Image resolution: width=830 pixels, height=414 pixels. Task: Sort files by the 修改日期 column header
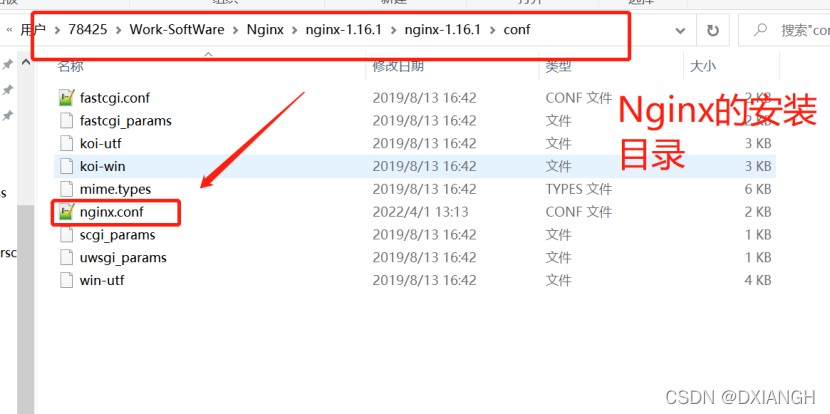tap(398, 66)
